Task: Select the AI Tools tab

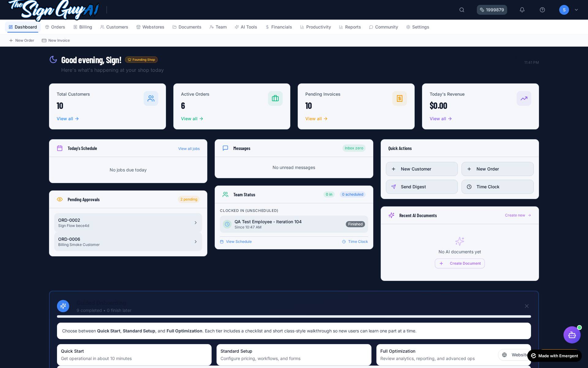Action: tap(246, 27)
